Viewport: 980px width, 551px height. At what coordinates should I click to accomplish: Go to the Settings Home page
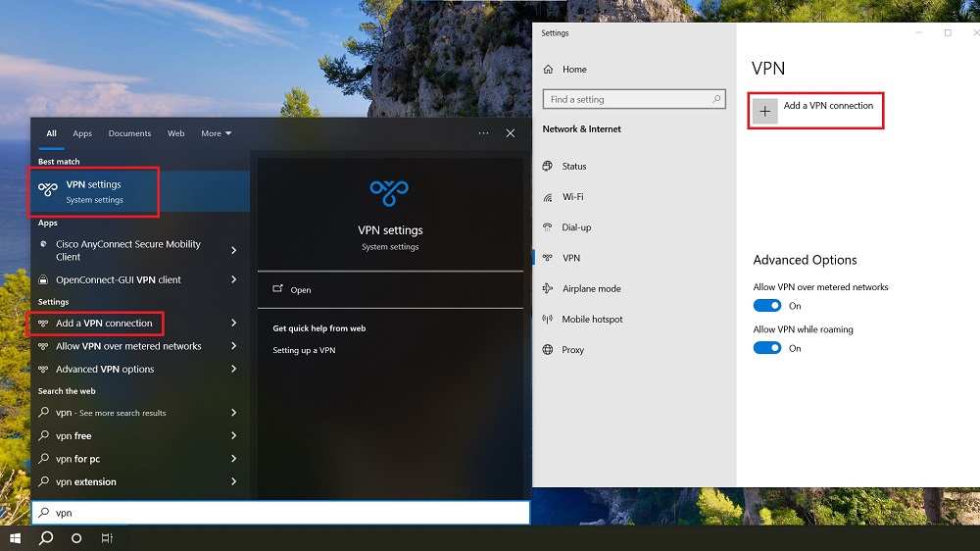coord(574,70)
